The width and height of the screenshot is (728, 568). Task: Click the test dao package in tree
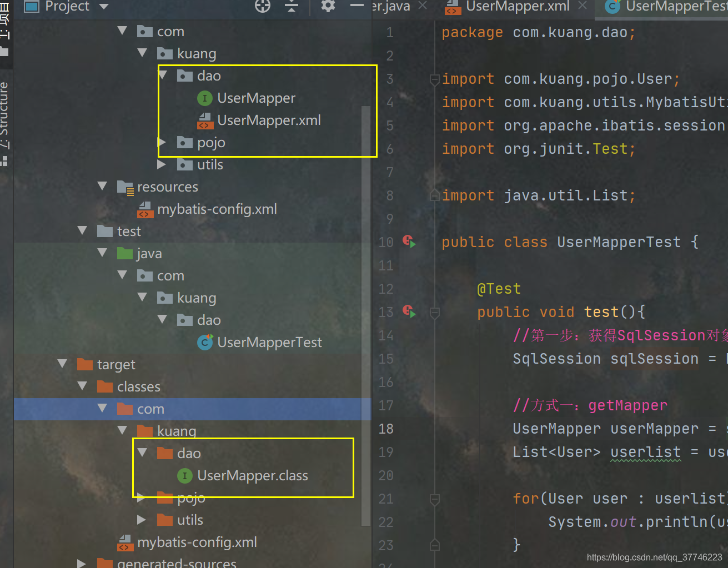click(x=209, y=320)
